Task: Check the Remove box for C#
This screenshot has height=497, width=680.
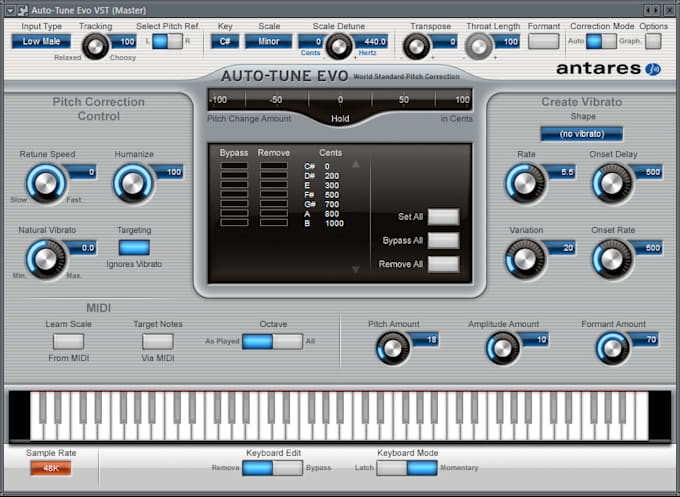Action: pyautogui.click(x=274, y=166)
